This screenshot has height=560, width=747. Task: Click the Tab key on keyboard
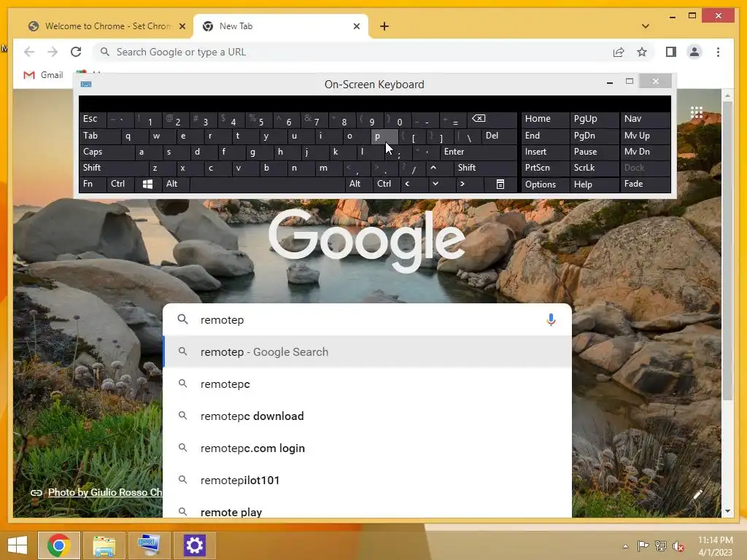[x=99, y=136]
